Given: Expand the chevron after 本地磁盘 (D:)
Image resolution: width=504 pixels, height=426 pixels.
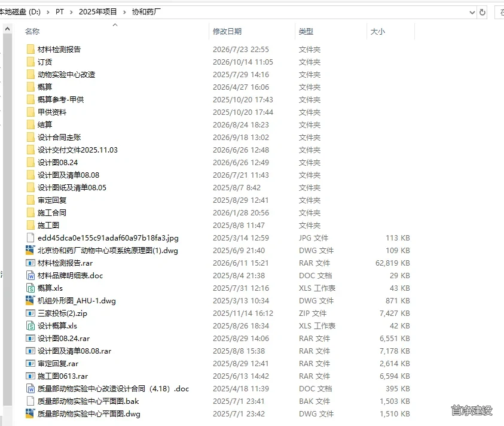Looking at the screenshot, I should point(48,12).
